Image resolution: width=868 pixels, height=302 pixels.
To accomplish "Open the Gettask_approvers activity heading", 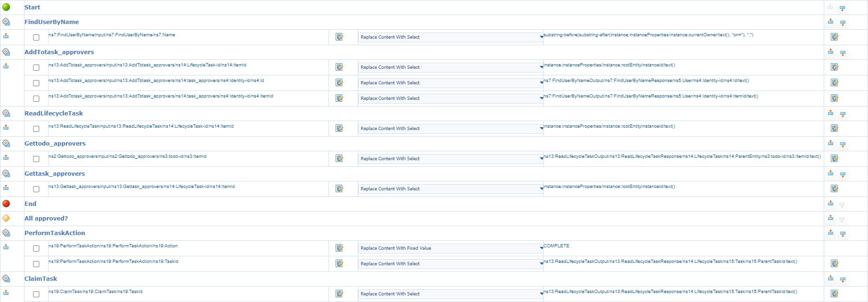I will 55,173.
